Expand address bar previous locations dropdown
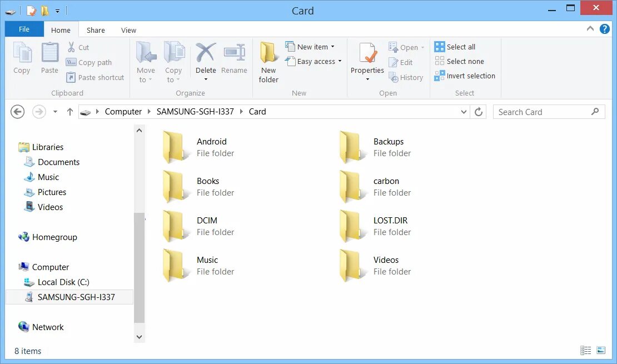This screenshot has height=364, width=617. (464, 112)
